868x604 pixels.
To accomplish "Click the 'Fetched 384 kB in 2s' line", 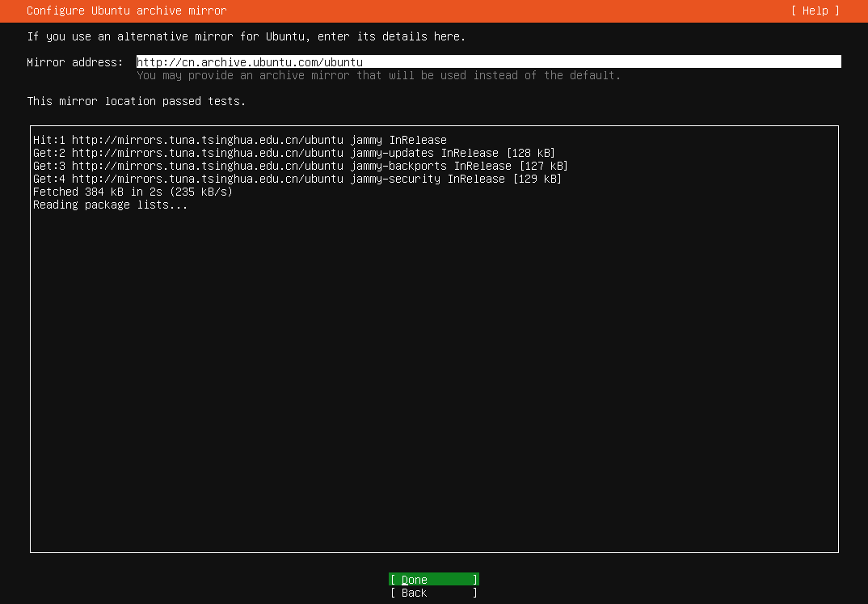I will tap(133, 192).
